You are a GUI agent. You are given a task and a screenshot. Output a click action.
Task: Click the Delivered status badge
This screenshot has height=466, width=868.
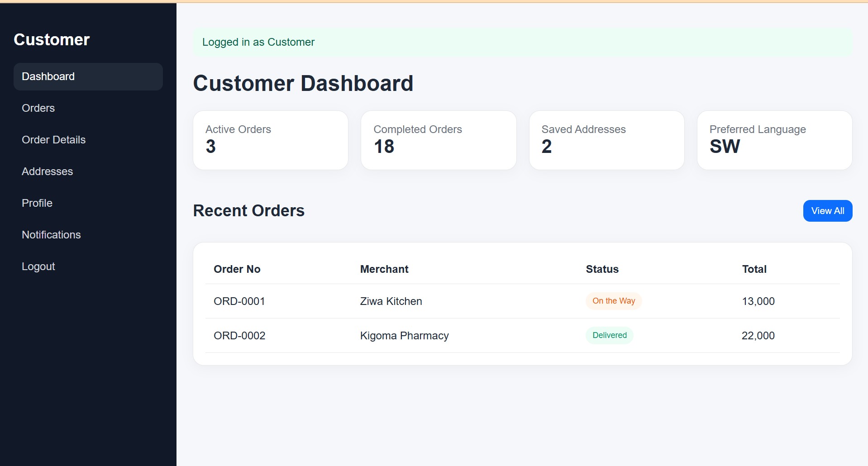click(x=609, y=335)
